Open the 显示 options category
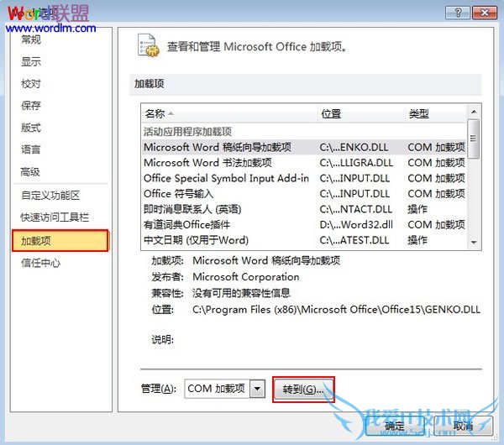 point(31,61)
